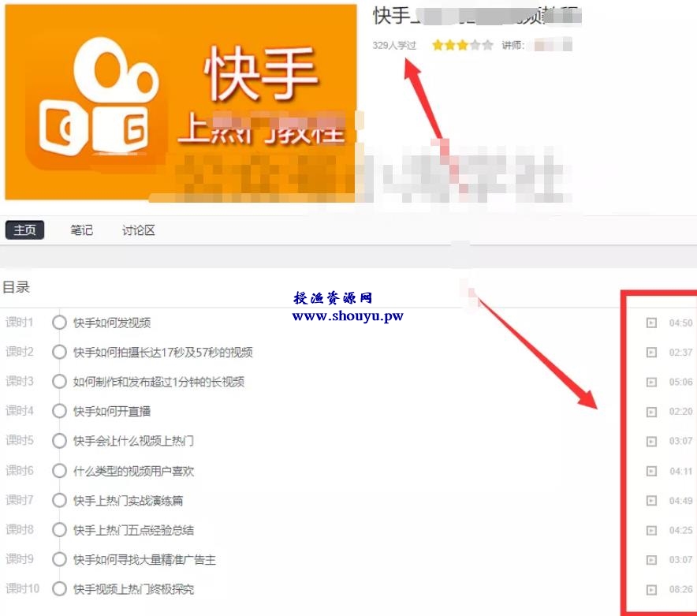This screenshot has width=697, height=616.
Task: Open lesson 快手如何拍摄长达17秒及57秒的视频
Action: pos(162,353)
